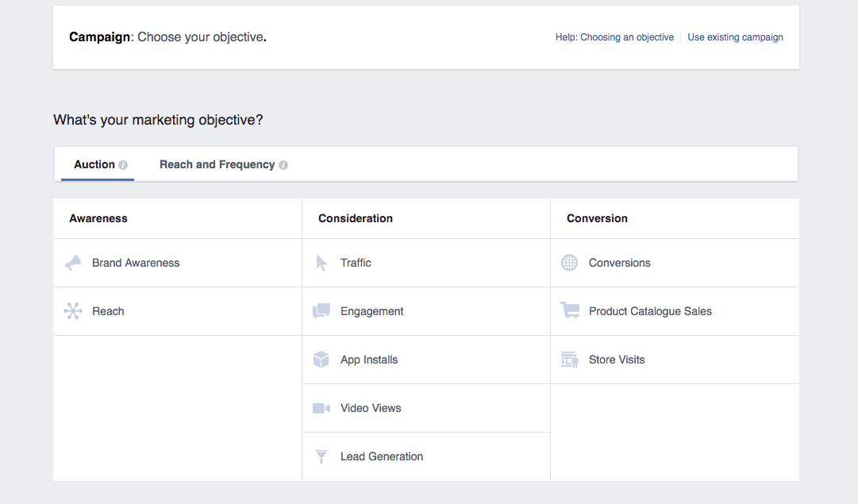The width and height of the screenshot is (858, 504).
Task: Click the Engagement chat bubbles icon
Action: 321,311
